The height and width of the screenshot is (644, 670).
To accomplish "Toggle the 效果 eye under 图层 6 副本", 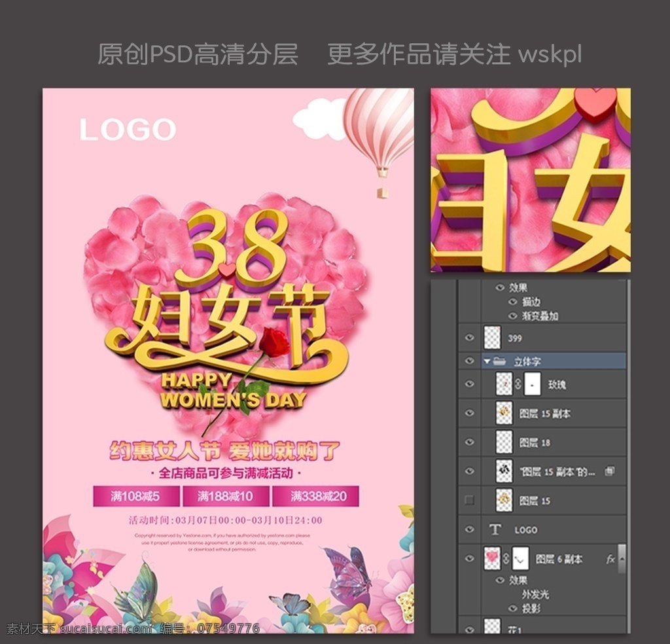I will (500, 580).
